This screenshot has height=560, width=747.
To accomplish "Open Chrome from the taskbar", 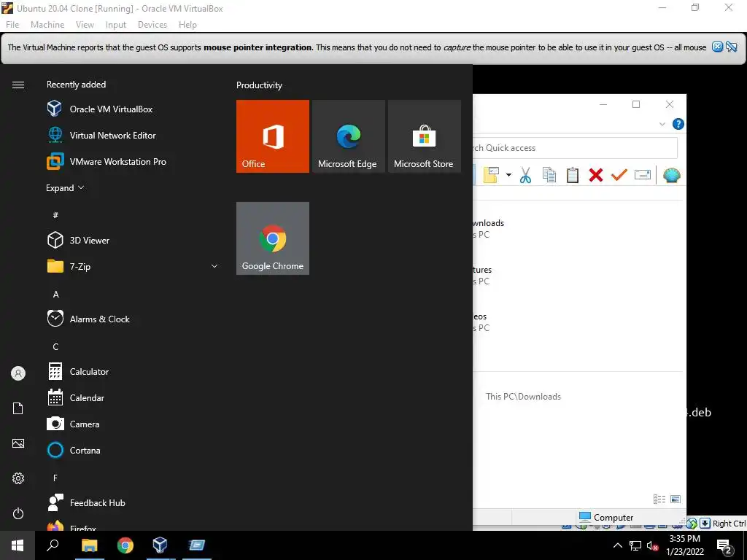I will coord(125,545).
